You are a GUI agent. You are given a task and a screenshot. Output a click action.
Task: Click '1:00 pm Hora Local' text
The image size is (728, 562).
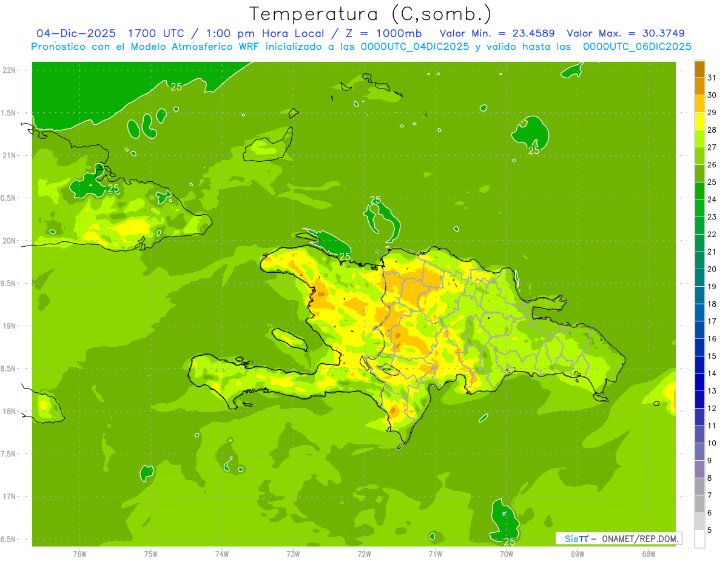(x=268, y=33)
